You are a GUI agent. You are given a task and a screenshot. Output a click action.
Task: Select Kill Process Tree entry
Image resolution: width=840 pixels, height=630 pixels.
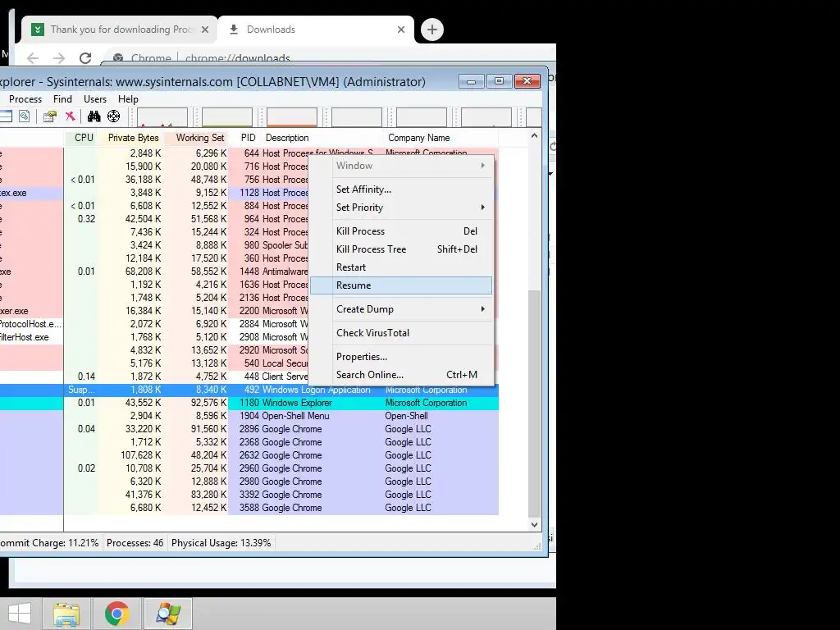(x=401, y=249)
